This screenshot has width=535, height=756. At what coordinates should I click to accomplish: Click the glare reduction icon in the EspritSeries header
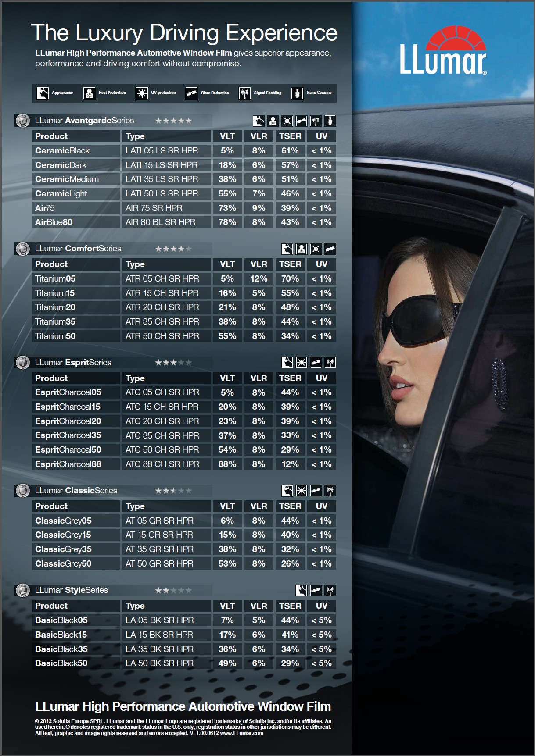[x=316, y=362]
